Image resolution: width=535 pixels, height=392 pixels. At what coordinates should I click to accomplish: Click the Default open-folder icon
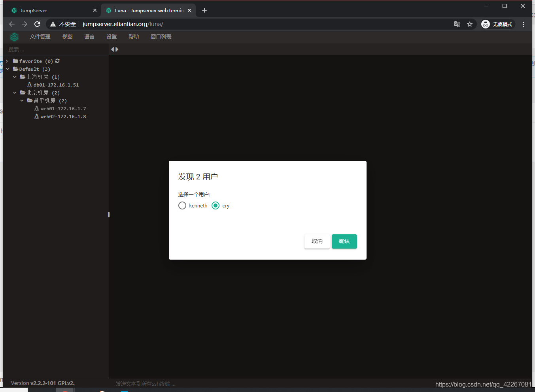click(x=16, y=69)
